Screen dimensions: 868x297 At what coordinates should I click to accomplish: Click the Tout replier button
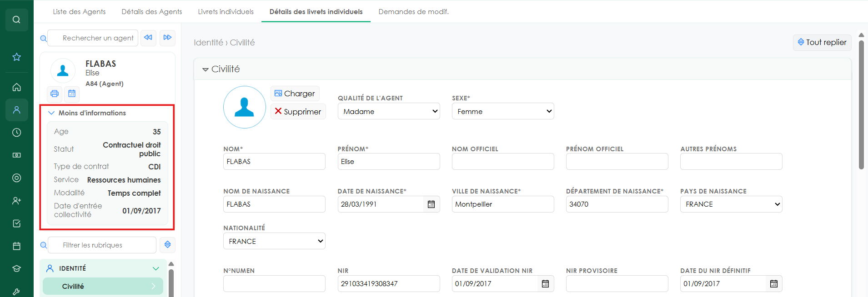coord(822,42)
